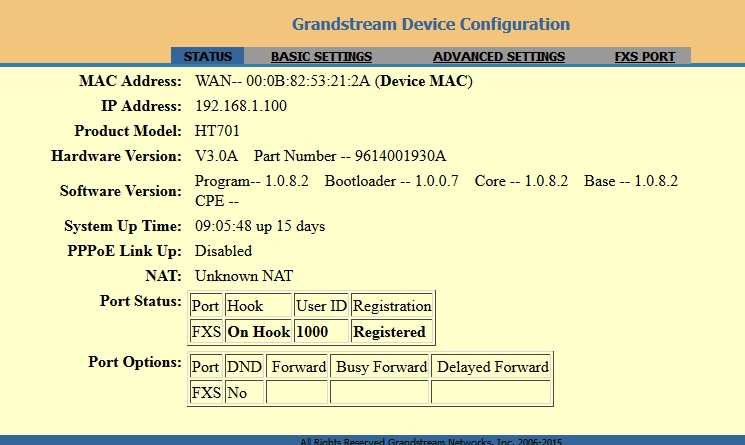Click the Grandstream Device Configuration title

click(x=430, y=24)
